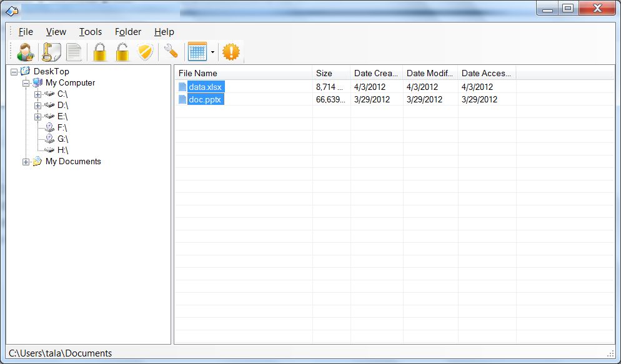Sort by the Size column header
Viewport: 621px width, 364px height.
tap(330, 73)
